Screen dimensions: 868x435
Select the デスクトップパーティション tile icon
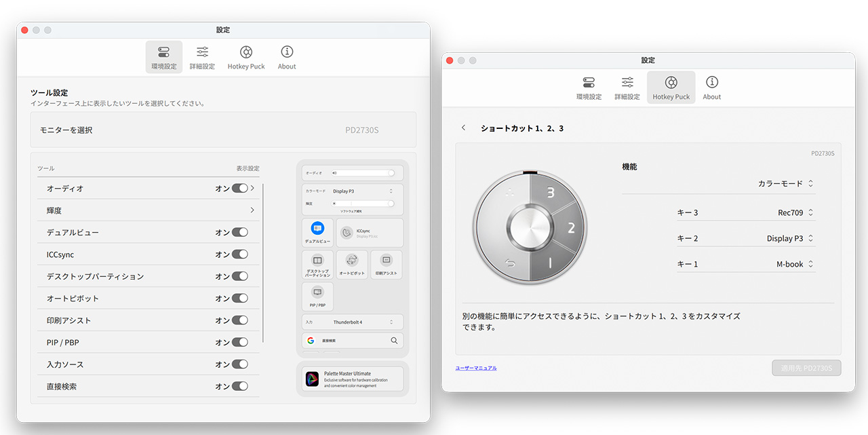[317, 261]
